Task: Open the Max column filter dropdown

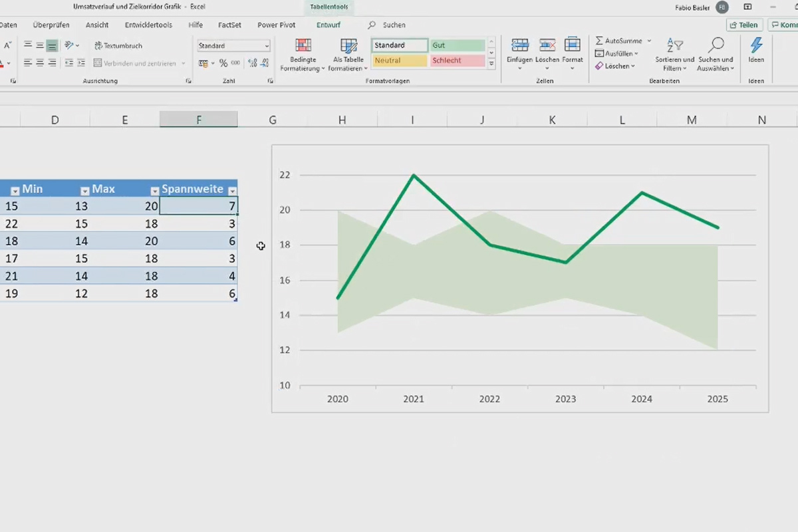Action: pyautogui.click(x=154, y=190)
